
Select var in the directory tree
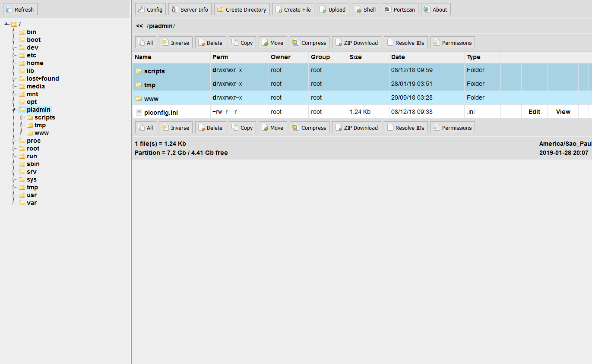coord(32,203)
